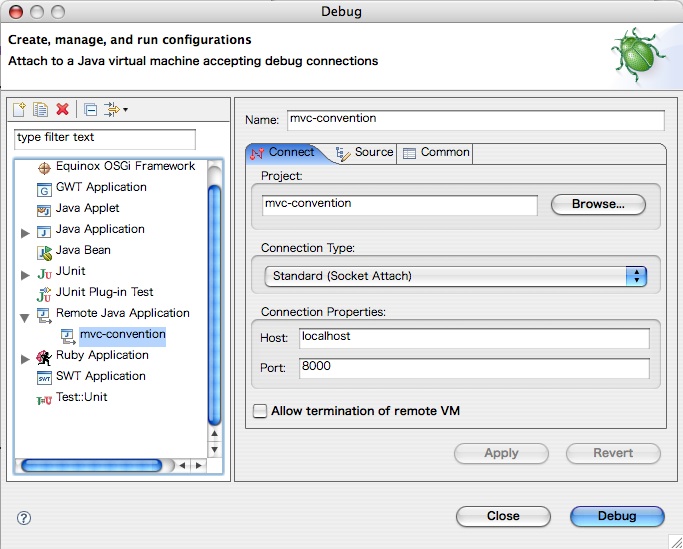Click the duplicate configuration icon
This screenshot has height=549, width=683.
(40, 109)
